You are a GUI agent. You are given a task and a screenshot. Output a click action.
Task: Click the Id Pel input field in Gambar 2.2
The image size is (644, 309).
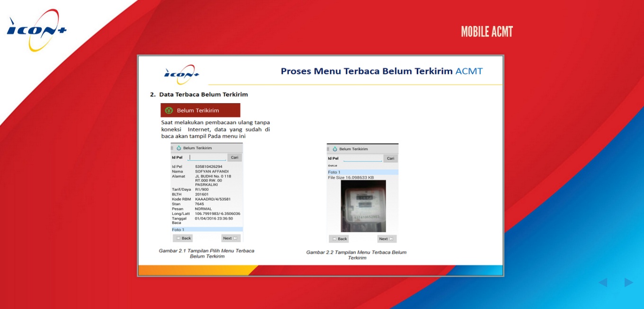[363, 158]
